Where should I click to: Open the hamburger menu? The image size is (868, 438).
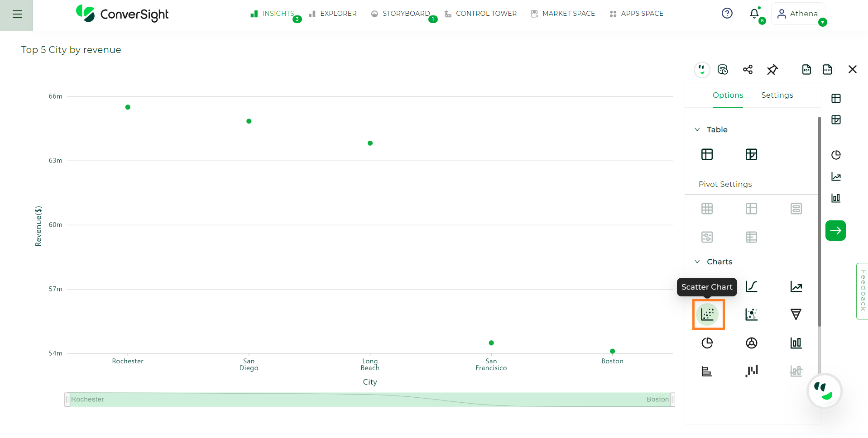coord(17,14)
